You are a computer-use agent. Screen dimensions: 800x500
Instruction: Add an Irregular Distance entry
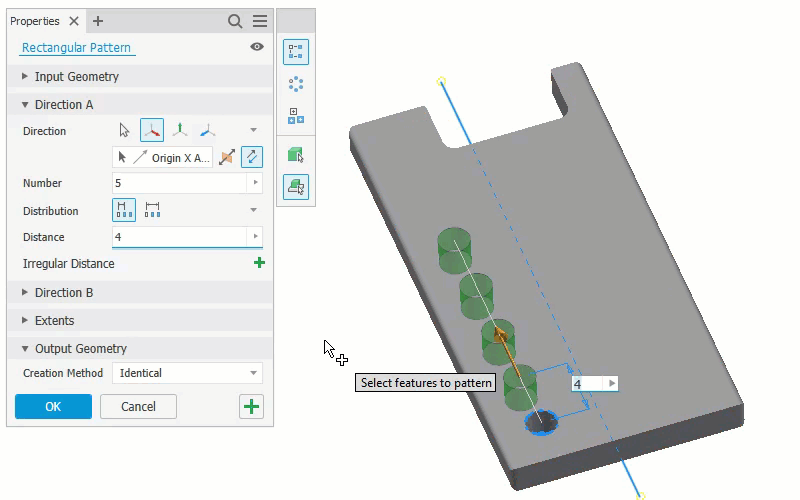[x=259, y=263]
